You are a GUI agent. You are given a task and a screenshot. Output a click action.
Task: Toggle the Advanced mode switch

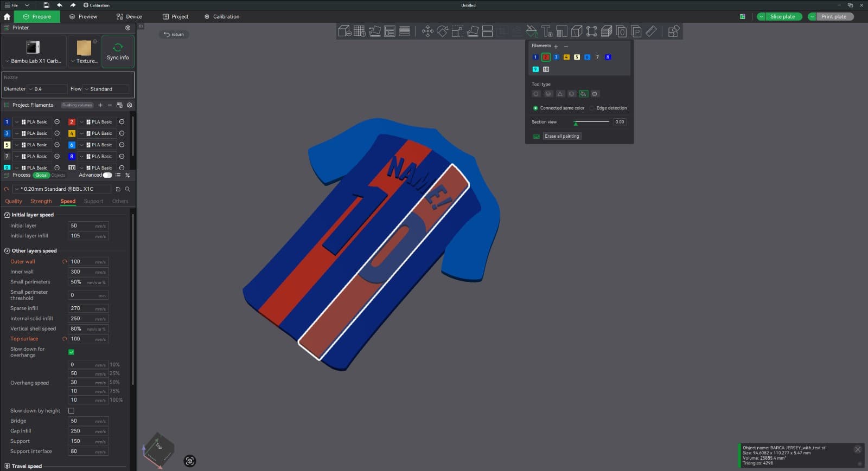click(x=107, y=175)
